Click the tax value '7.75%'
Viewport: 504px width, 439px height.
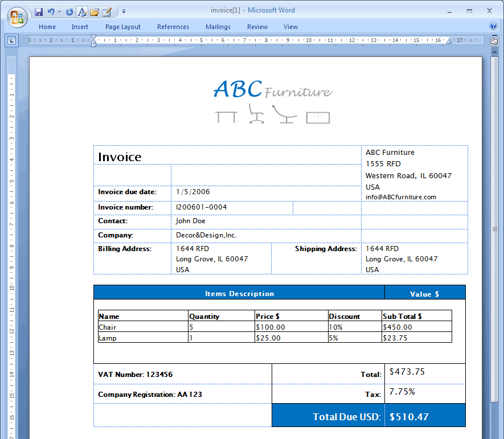click(x=402, y=391)
